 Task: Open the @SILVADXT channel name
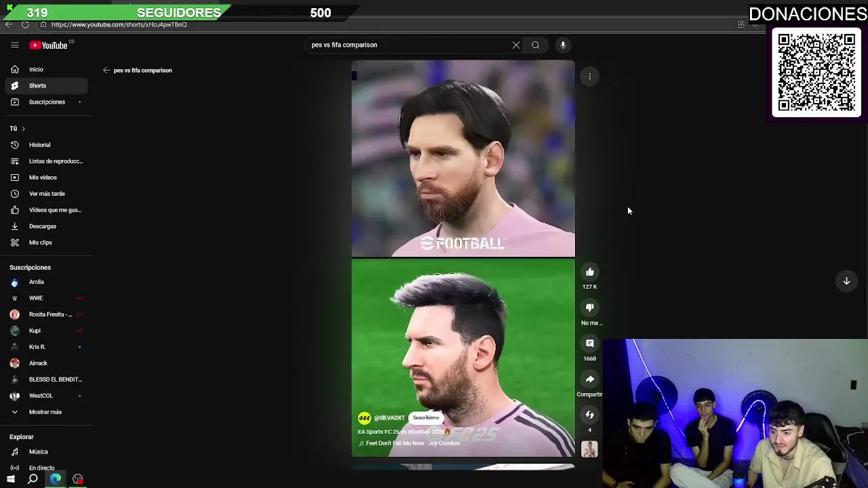tap(389, 418)
